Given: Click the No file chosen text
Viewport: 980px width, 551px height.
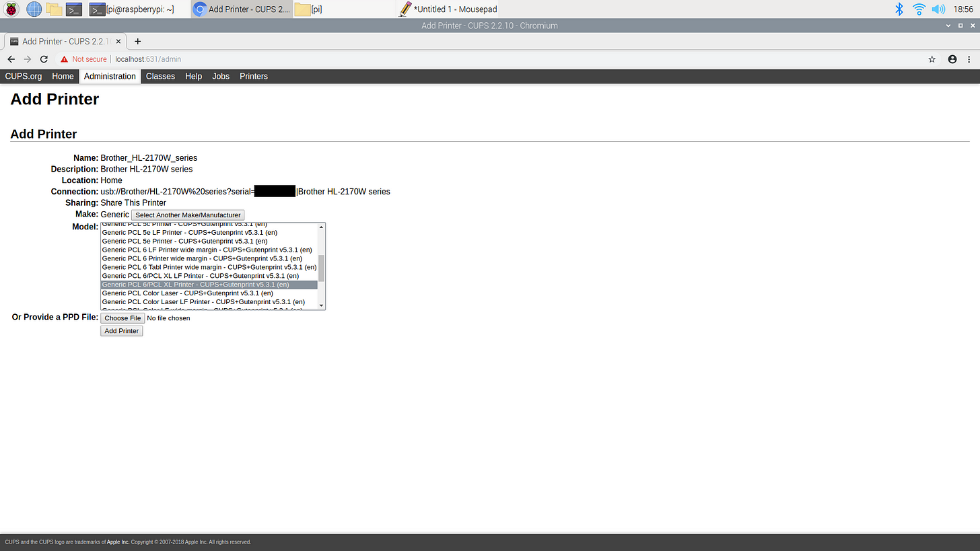Looking at the screenshot, I should click(x=168, y=318).
